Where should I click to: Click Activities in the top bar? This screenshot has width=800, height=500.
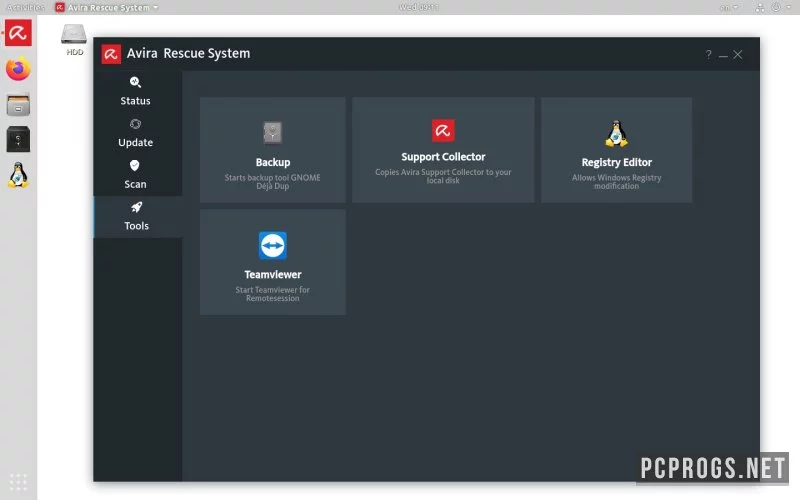(x=26, y=7)
